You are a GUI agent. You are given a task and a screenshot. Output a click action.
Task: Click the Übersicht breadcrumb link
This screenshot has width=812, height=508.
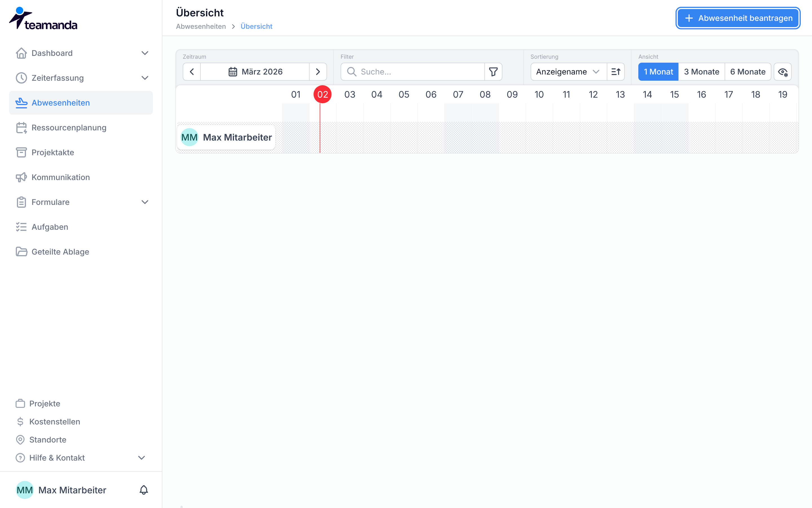click(x=256, y=26)
